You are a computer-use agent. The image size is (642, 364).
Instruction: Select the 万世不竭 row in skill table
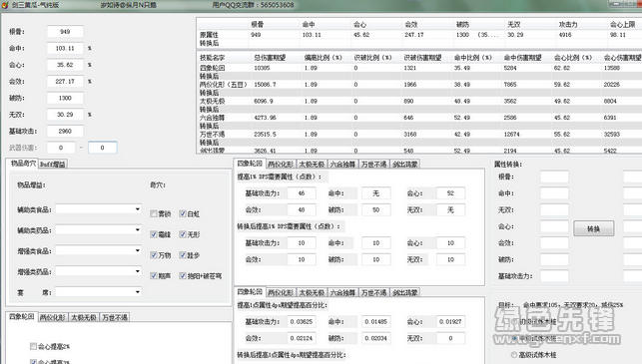pyautogui.click(x=419, y=135)
